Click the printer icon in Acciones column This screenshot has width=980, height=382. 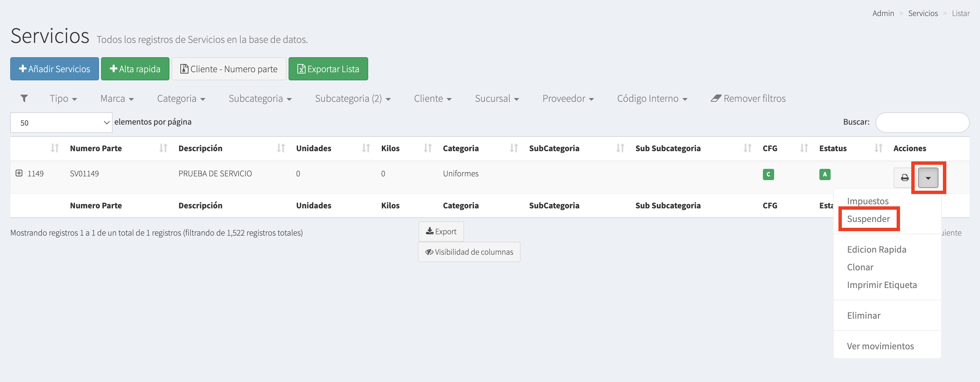coord(904,178)
